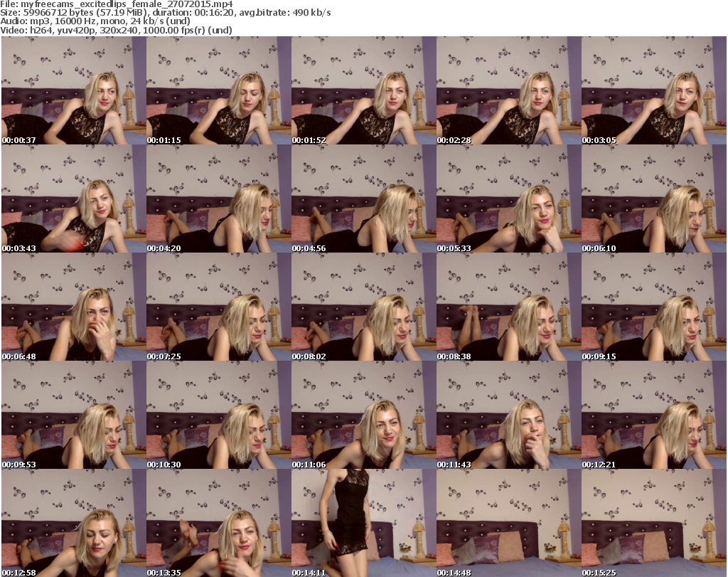The height and width of the screenshot is (577, 728).
Task: Open the frame at 00:03:43
Action: [74, 198]
